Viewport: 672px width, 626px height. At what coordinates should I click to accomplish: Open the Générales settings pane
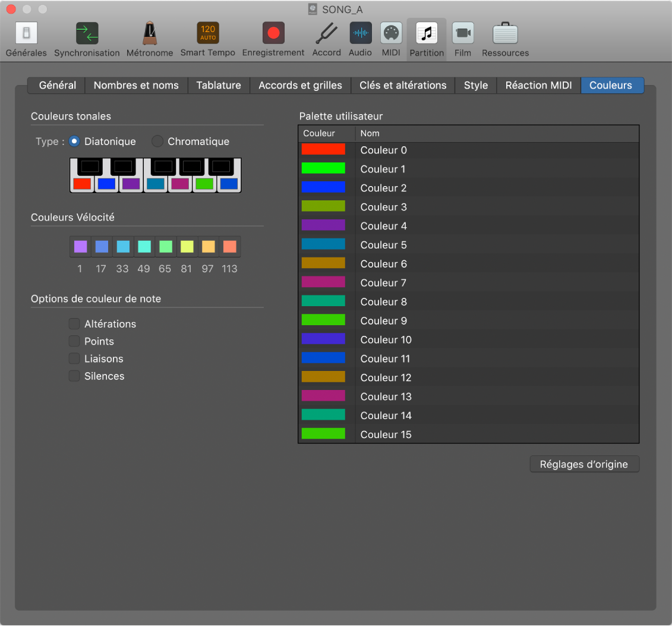coord(26,34)
